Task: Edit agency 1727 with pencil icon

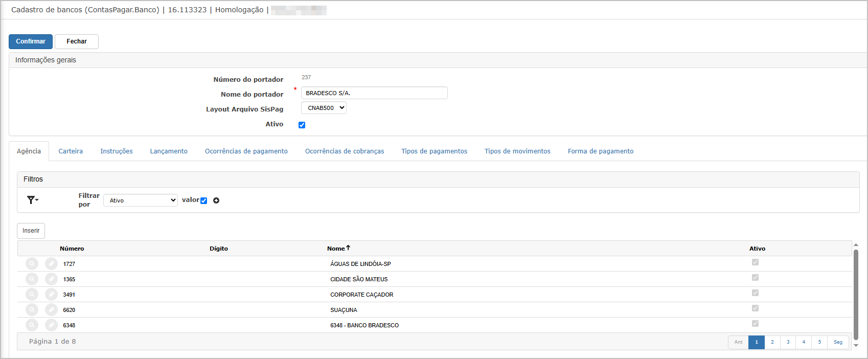Action: tap(51, 264)
